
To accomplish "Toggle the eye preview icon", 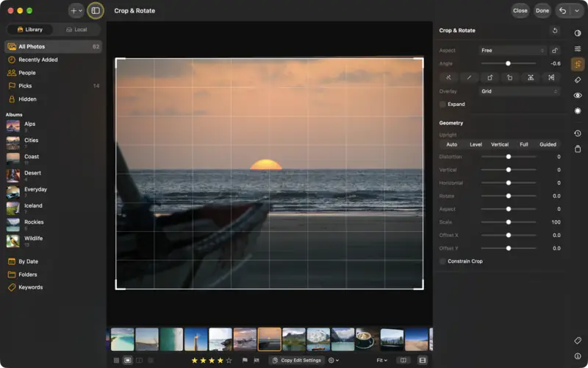I will coord(578,96).
